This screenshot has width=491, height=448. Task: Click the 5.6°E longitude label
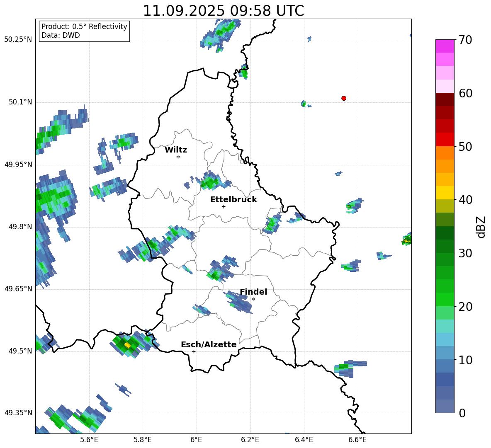89,440
